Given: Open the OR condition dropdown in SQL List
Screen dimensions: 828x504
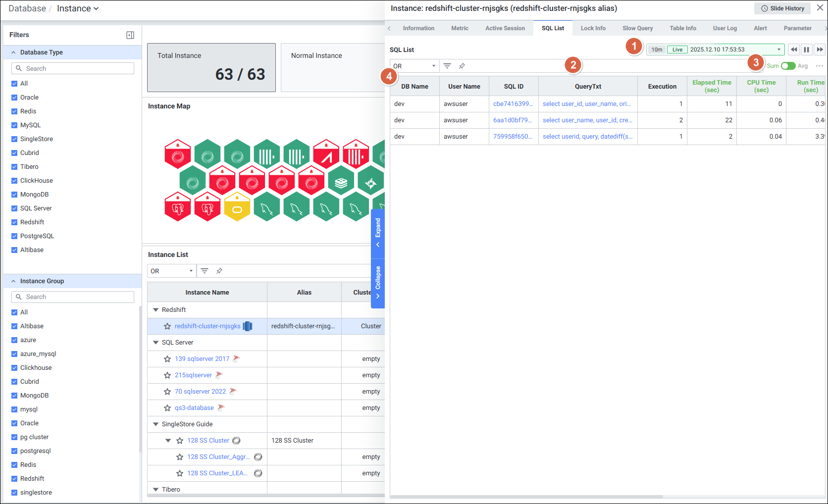Looking at the screenshot, I should (414, 66).
